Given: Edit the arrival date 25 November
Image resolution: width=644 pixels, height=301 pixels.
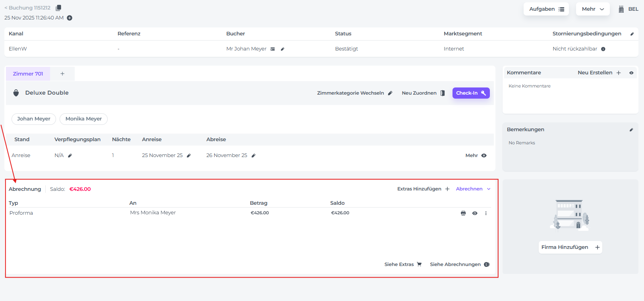Looking at the screenshot, I should pos(189,155).
